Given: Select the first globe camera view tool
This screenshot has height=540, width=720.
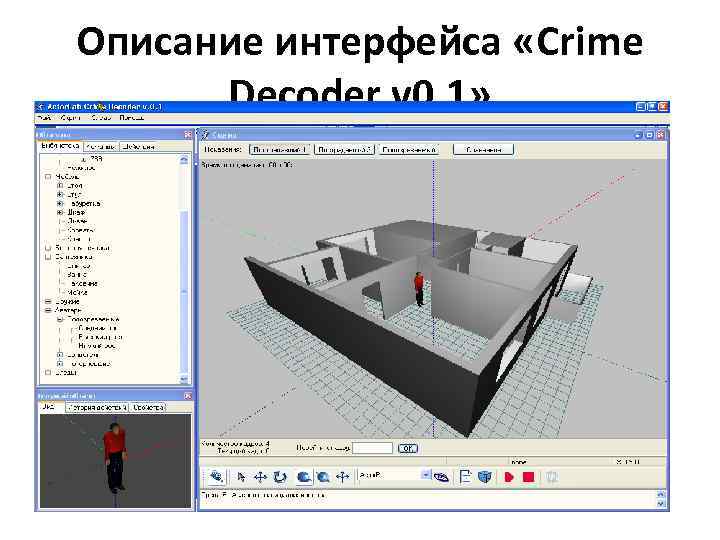Looking at the screenshot, I should coord(303,477).
